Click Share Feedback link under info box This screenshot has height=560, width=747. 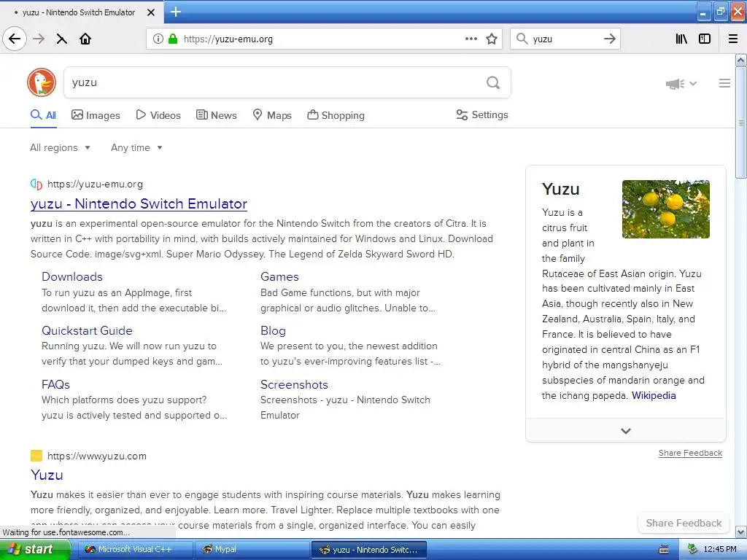(x=690, y=453)
